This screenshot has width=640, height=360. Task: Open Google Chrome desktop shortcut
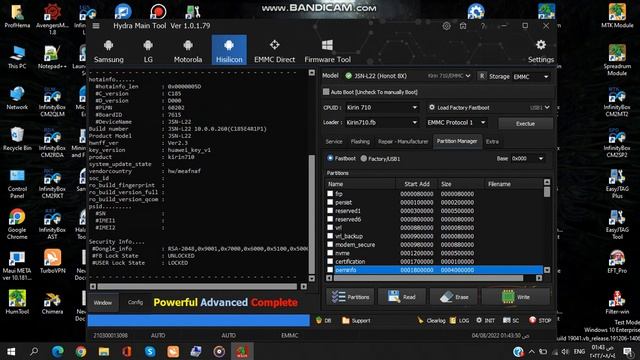pos(17,224)
